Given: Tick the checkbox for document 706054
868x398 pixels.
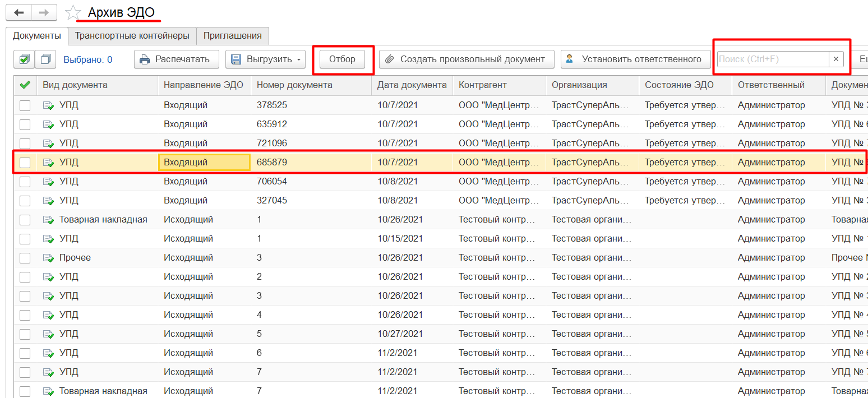Looking at the screenshot, I should coord(25,182).
